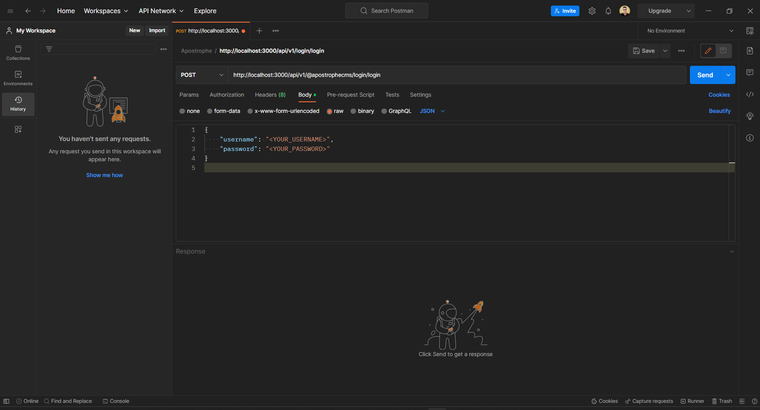The height and width of the screenshot is (410, 760).
Task: Open the Tests tab
Action: click(392, 95)
